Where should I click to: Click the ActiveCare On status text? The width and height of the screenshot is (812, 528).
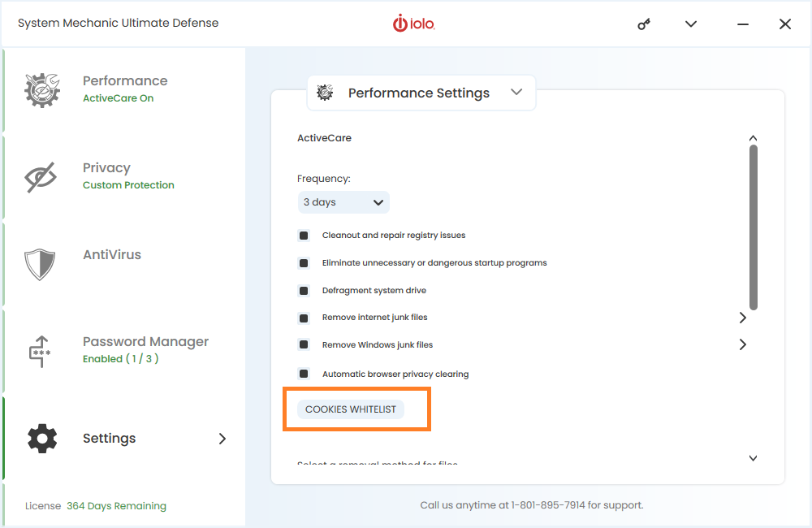[118, 98]
